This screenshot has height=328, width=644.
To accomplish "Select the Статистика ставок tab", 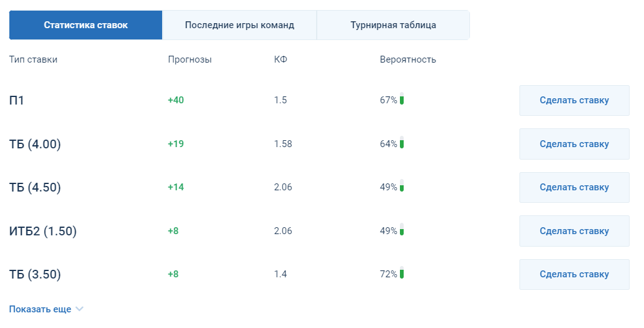I will pos(86,25).
